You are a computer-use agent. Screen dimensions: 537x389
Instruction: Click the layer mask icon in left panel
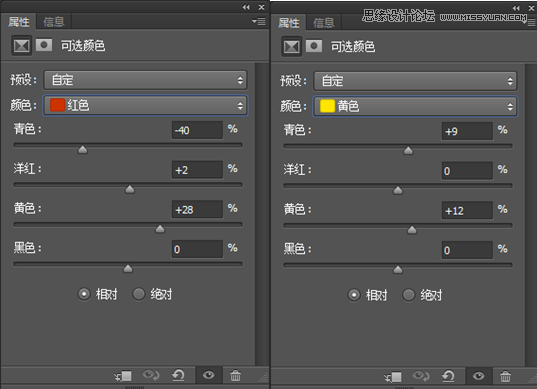pyautogui.click(x=44, y=45)
